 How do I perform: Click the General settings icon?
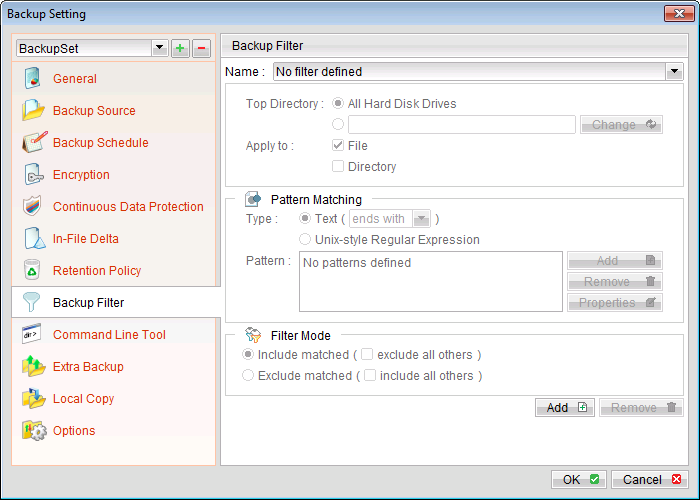coord(33,79)
